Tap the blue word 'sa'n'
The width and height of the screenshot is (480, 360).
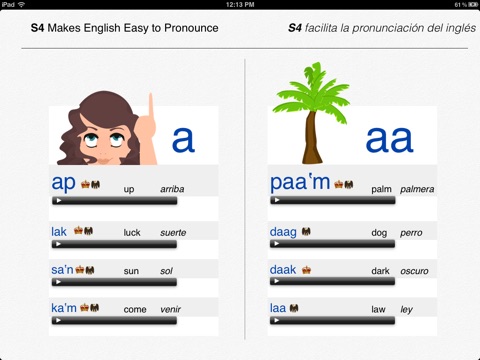tap(62, 269)
